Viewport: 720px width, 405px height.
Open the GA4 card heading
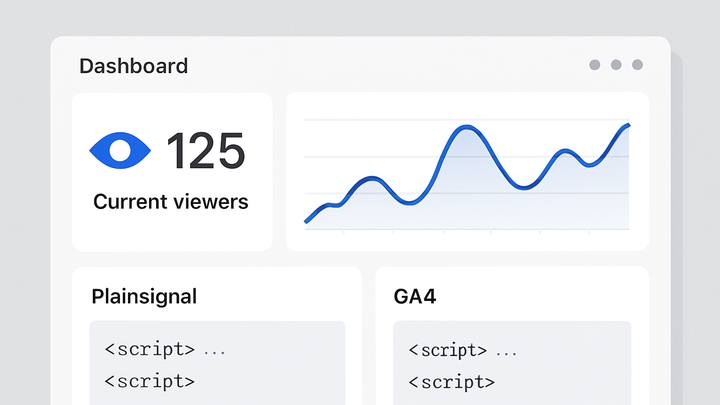pos(415,297)
